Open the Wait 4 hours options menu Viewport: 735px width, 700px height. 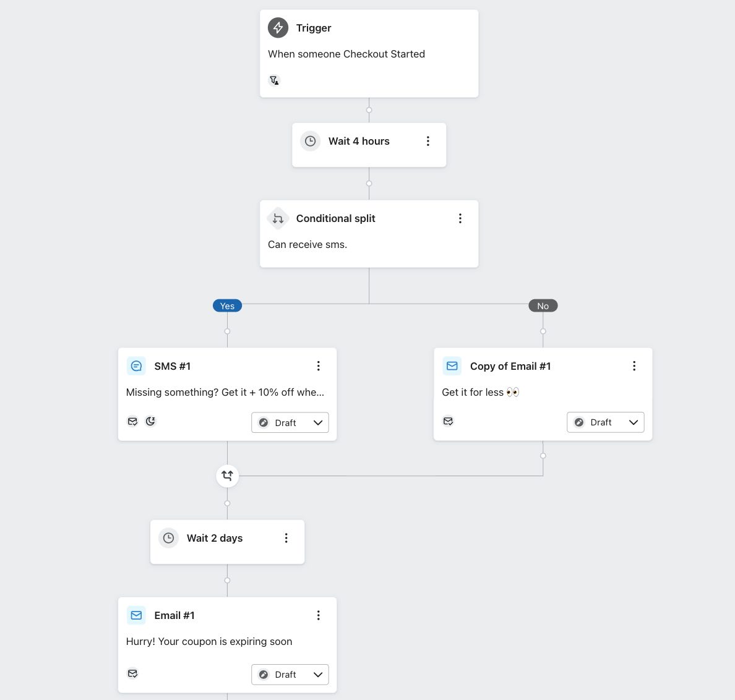tap(428, 142)
